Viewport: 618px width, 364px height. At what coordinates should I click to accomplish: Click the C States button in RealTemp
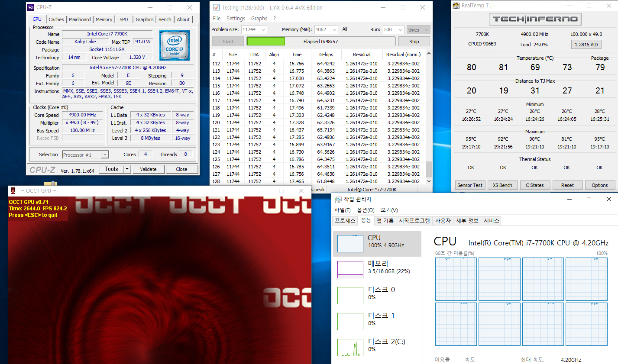click(535, 185)
